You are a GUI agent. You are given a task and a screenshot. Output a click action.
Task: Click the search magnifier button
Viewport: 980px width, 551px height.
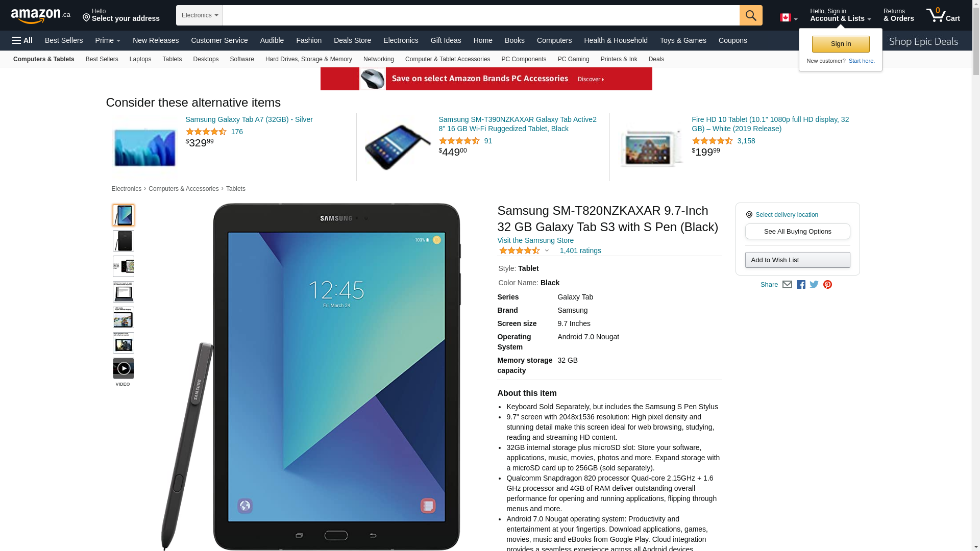tap(751, 15)
